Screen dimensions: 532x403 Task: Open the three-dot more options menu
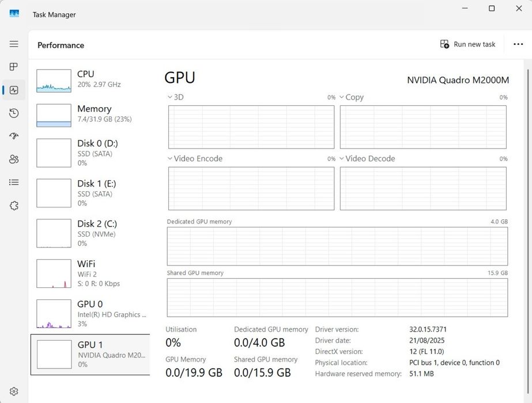tap(518, 44)
